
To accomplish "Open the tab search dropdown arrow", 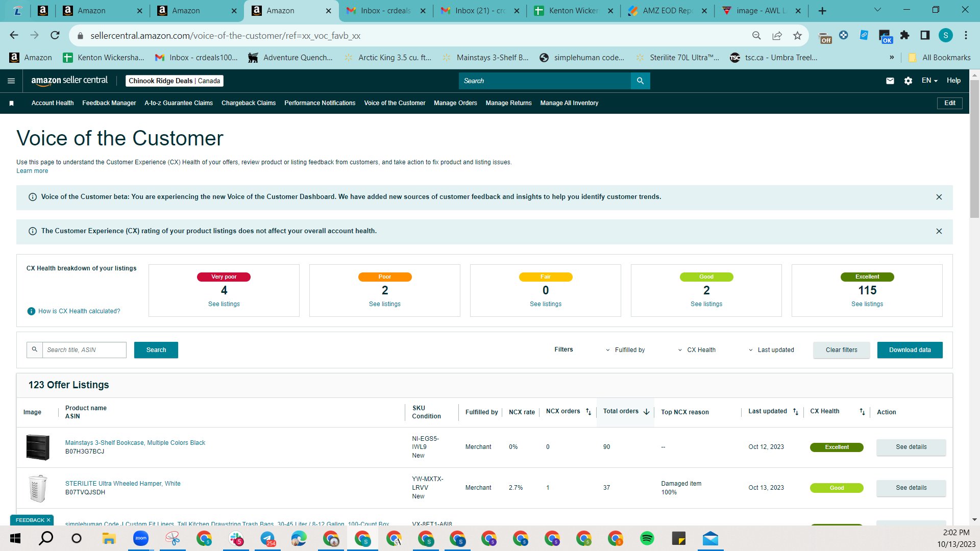I will 877,10.
